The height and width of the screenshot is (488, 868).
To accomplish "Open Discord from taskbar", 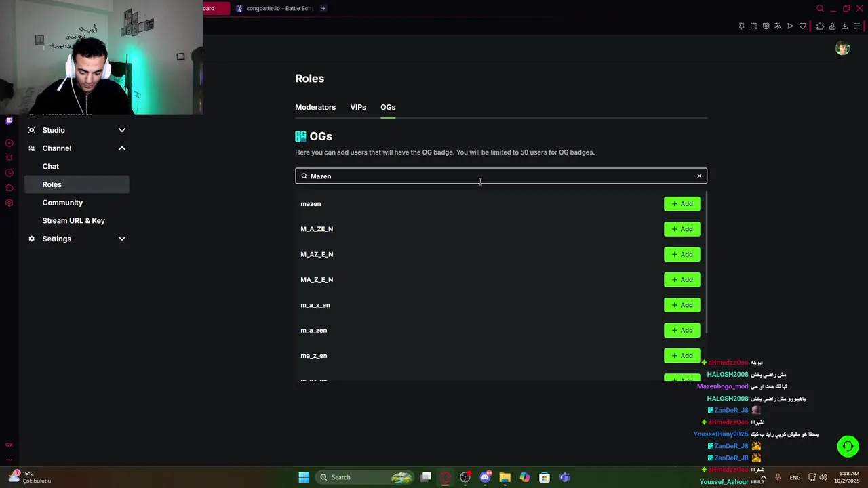I will 485,477.
